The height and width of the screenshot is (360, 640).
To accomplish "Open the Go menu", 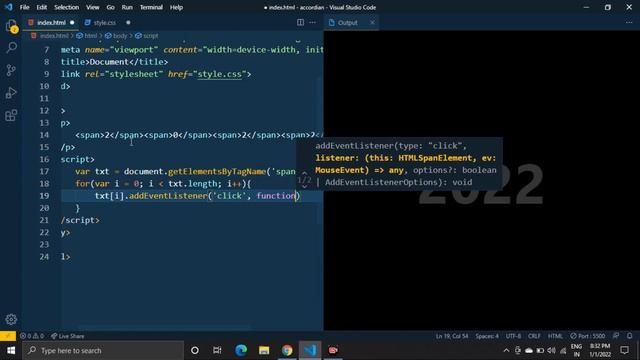I will tap(111, 7).
